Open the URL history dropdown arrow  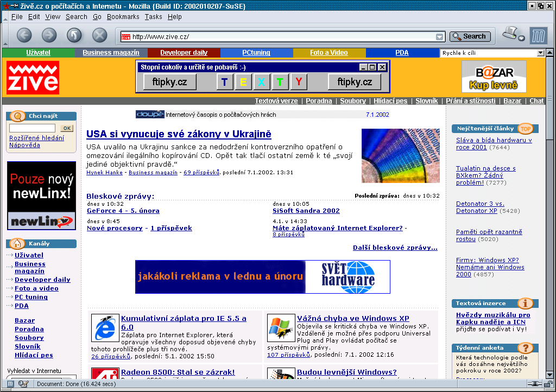(x=439, y=37)
